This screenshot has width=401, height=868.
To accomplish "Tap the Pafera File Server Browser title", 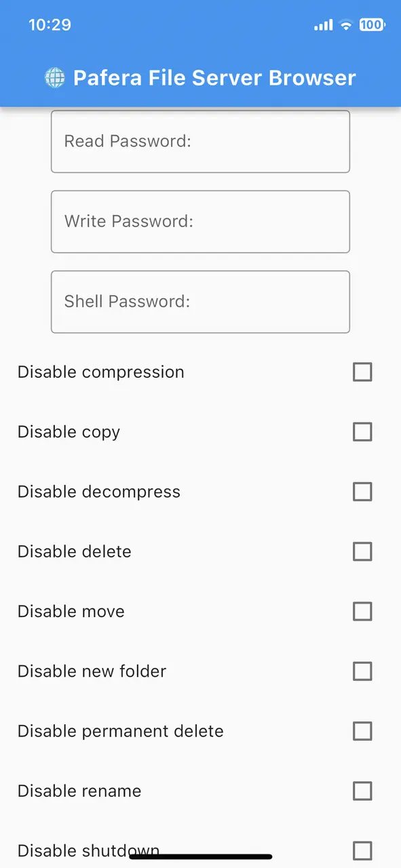I will pyautogui.click(x=214, y=78).
